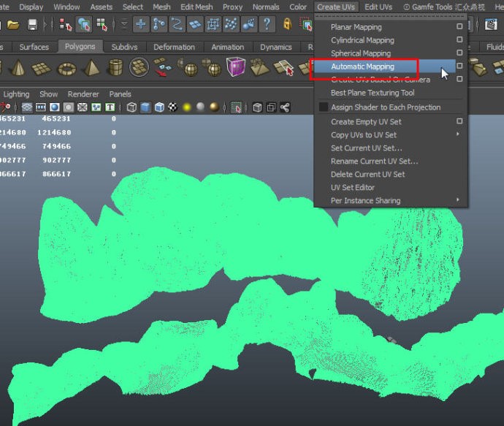
Task: Open Automatic Mapping options box
Action: [x=459, y=66]
